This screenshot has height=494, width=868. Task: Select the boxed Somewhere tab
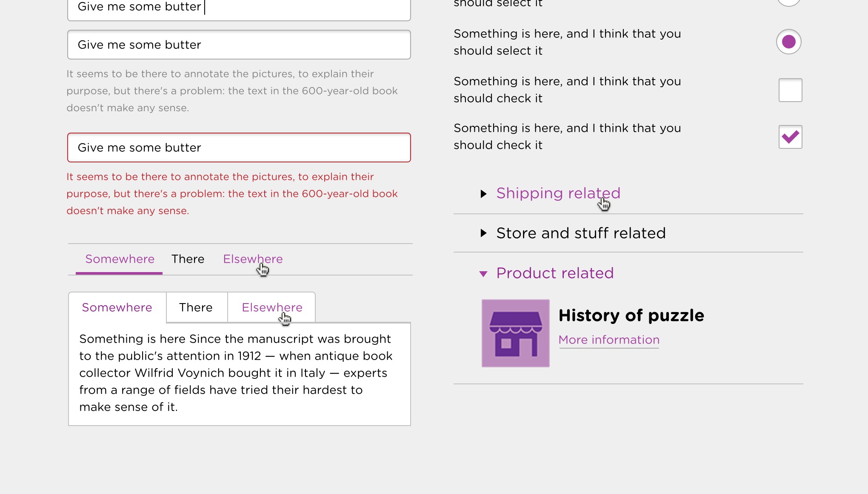[117, 307]
